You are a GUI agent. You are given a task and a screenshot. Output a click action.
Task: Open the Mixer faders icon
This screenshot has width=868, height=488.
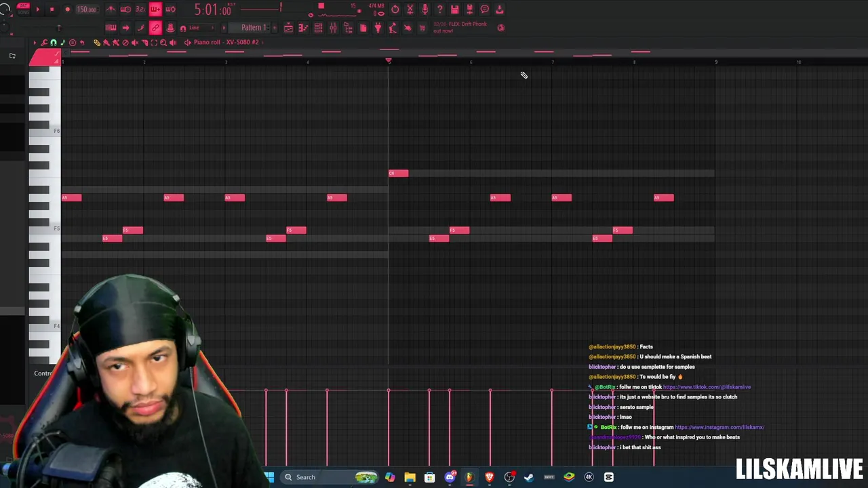333,28
